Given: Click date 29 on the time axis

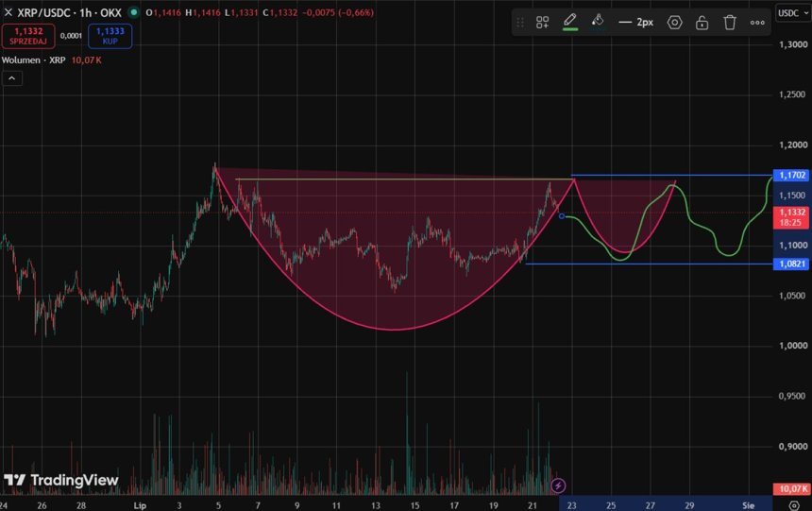Looking at the screenshot, I should point(689,505).
